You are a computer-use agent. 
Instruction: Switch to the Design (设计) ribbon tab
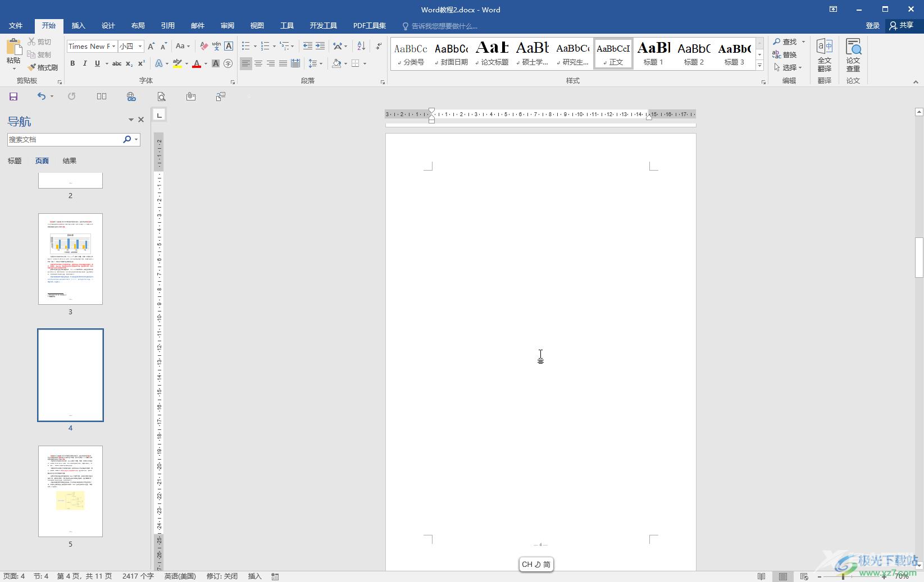[108, 26]
